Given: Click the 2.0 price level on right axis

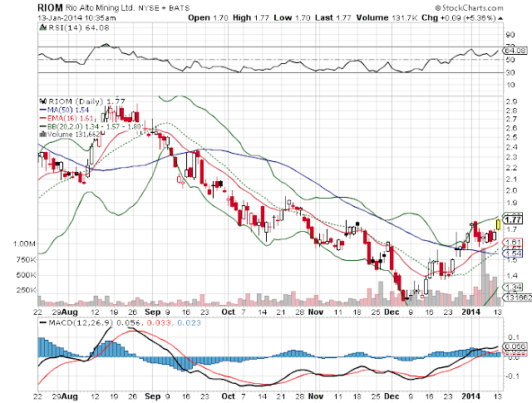Looking at the screenshot, I should [511, 190].
